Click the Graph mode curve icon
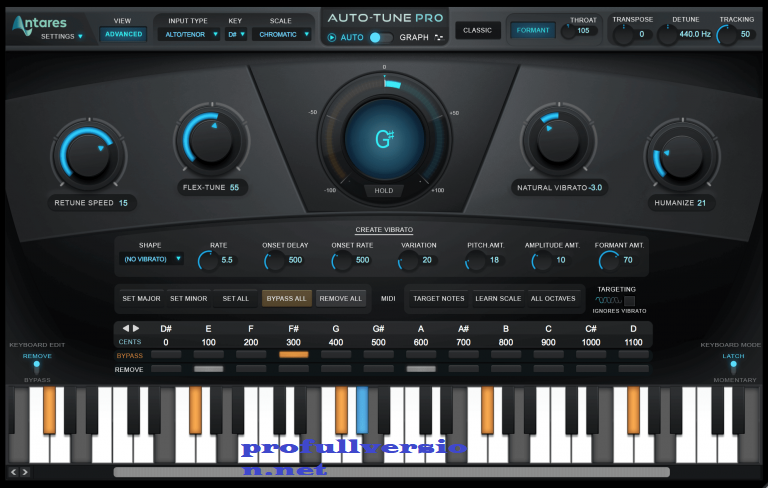This screenshot has width=768, height=488. [438, 37]
